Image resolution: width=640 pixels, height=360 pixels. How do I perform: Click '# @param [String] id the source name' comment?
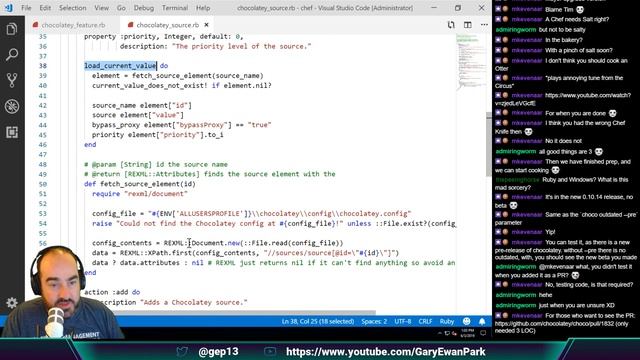156,164
